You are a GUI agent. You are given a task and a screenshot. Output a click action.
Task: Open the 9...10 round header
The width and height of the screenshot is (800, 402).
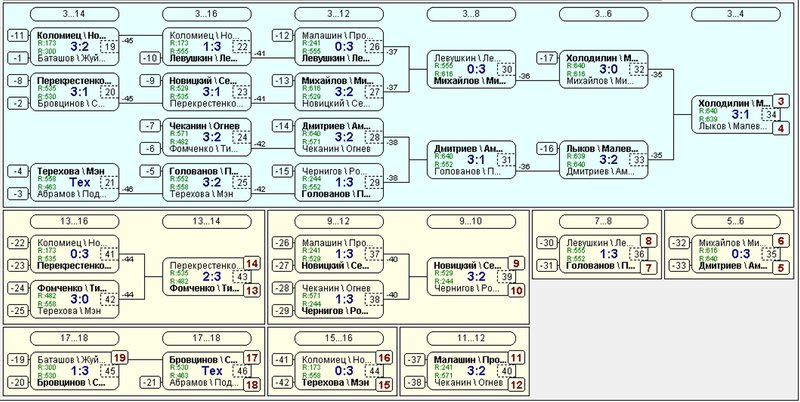point(471,221)
